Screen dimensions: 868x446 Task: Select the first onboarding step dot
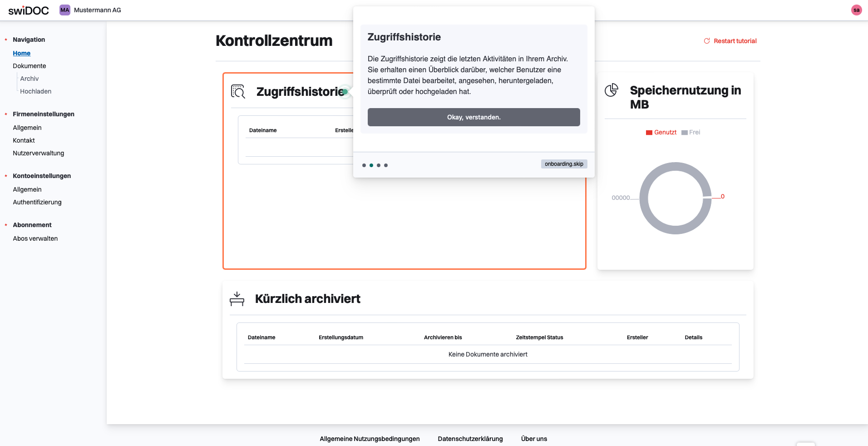click(x=364, y=165)
